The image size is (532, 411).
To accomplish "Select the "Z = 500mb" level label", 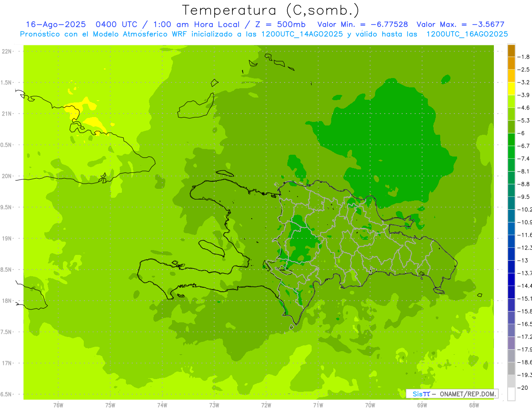I will pyautogui.click(x=279, y=24).
